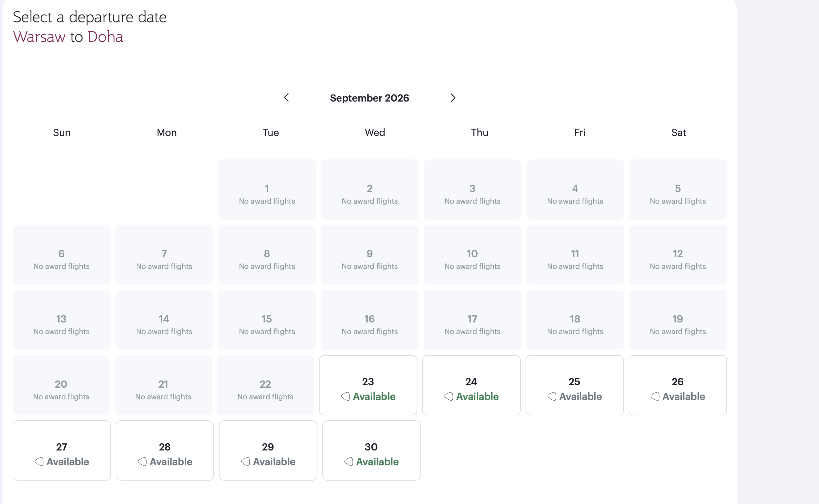The width and height of the screenshot is (819, 504).
Task: Click the award tag icon on September 24
Action: [449, 396]
